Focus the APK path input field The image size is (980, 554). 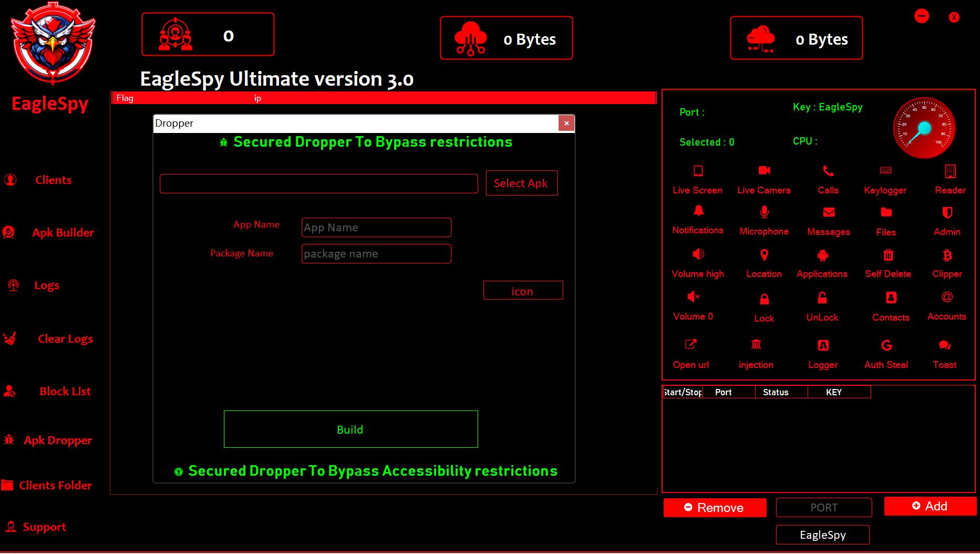[x=319, y=184]
